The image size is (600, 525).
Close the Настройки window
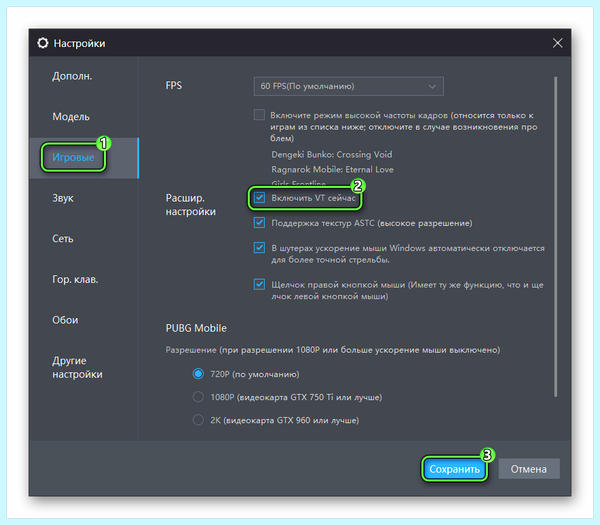[558, 43]
